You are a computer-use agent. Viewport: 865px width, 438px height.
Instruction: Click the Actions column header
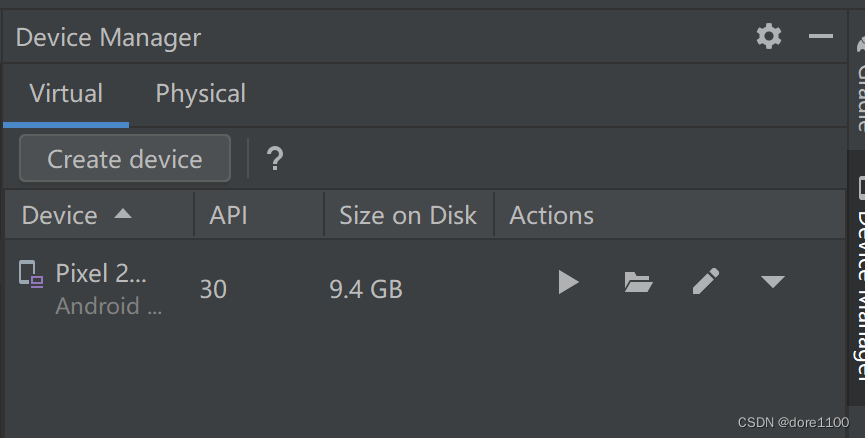coord(551,215)
